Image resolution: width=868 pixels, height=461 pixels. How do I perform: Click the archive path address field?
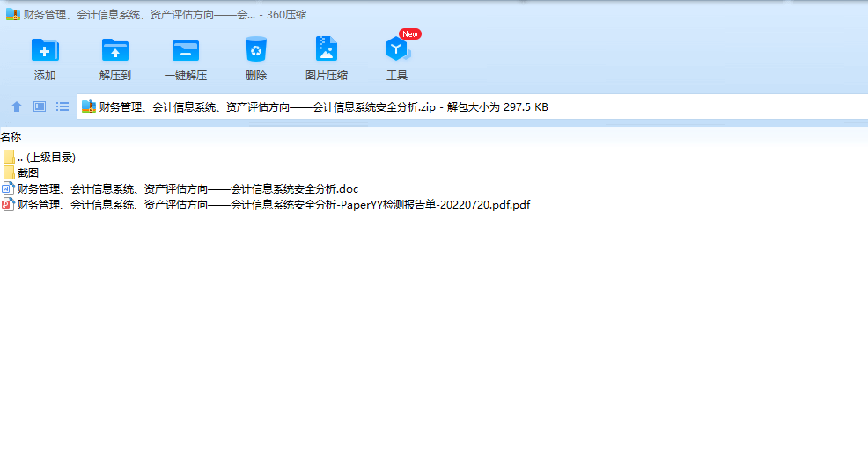point(472,106)
